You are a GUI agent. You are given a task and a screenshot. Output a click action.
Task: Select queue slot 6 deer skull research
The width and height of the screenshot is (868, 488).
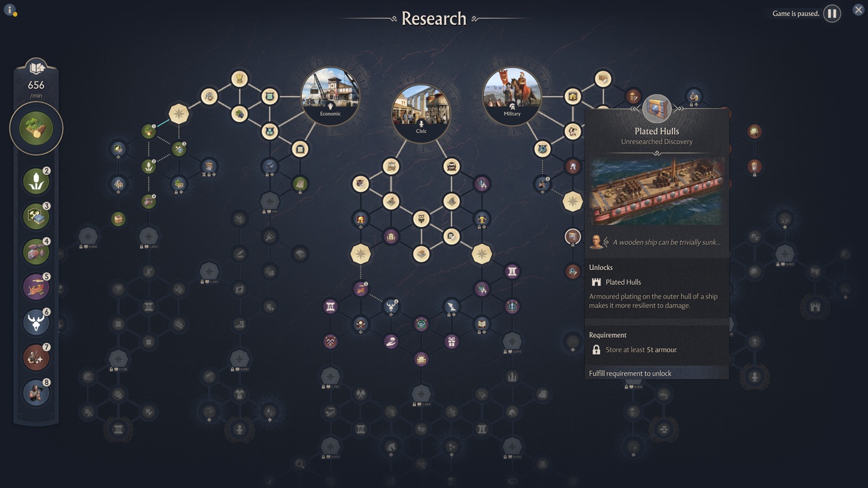click(x=36, y=322)
